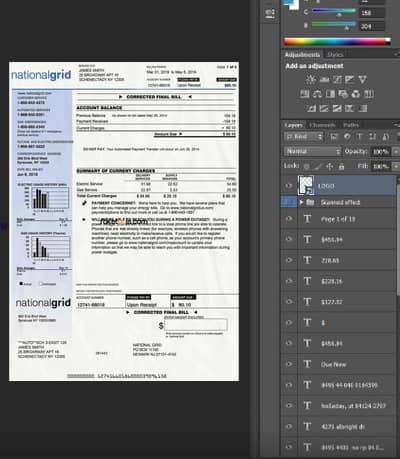Screen dimensions: 400x459
Task: Click the green (G) color slider
Action: [334, 11]
